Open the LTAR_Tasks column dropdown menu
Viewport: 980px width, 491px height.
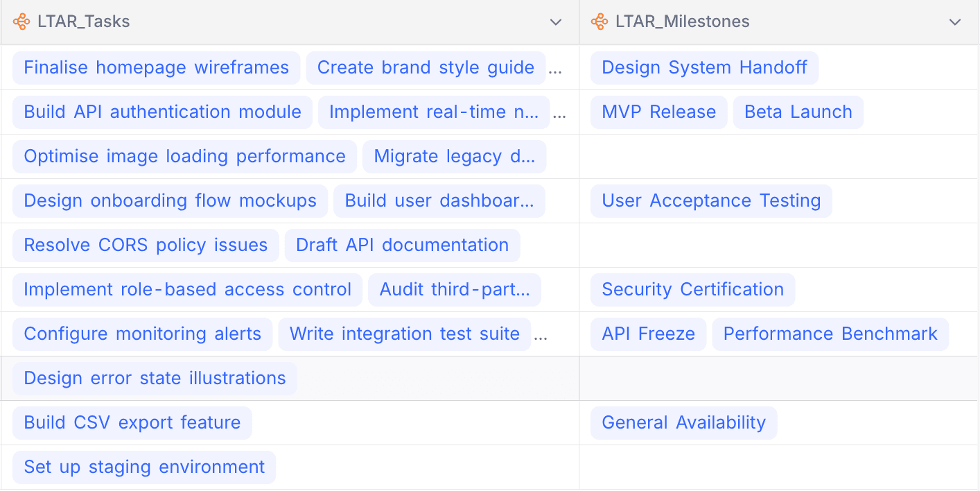555,22
